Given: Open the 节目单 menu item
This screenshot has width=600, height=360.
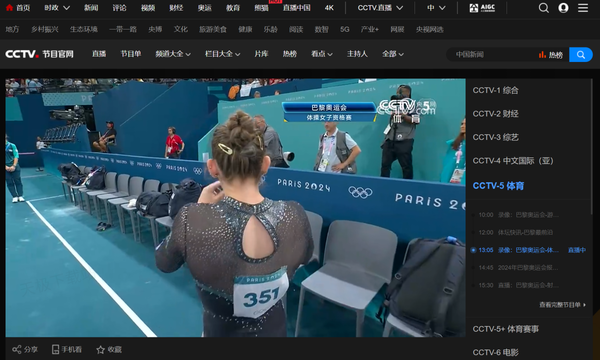Looking at the screenshot, I should pos(131,54).
